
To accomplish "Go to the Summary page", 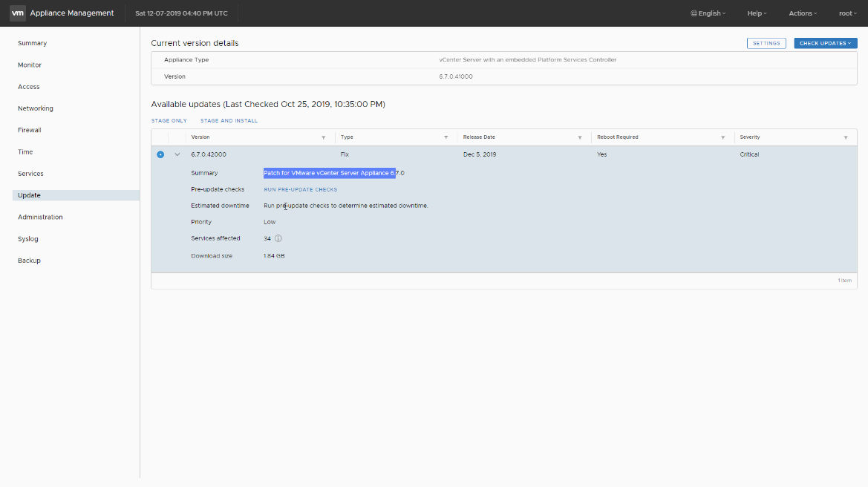I will coord(32,43).
